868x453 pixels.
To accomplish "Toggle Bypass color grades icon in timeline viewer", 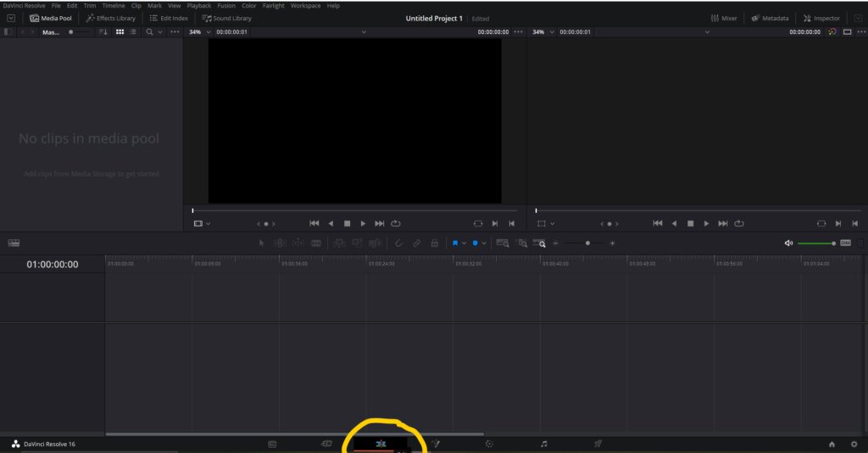I will point(832,32).
